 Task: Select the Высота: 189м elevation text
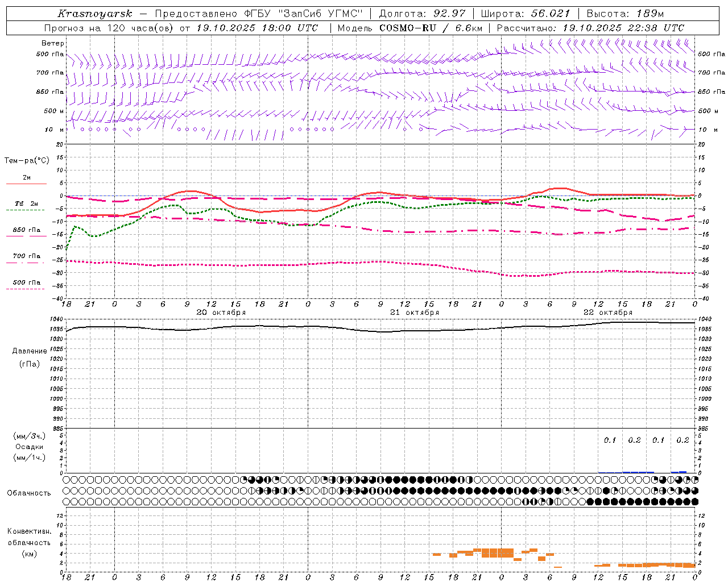tap(625, 14)
